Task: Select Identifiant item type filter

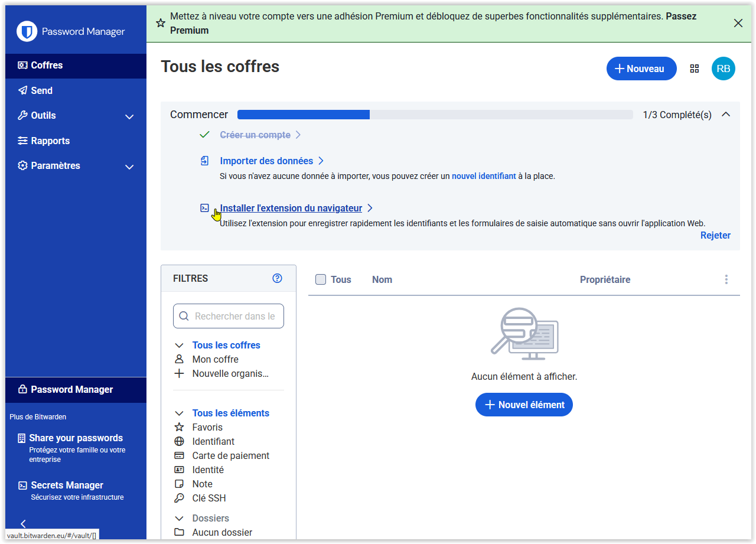Action: point(213,441)
